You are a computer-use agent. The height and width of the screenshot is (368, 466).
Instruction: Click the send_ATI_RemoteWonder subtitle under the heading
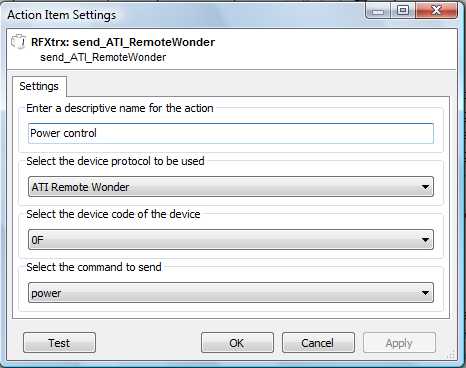103,57
